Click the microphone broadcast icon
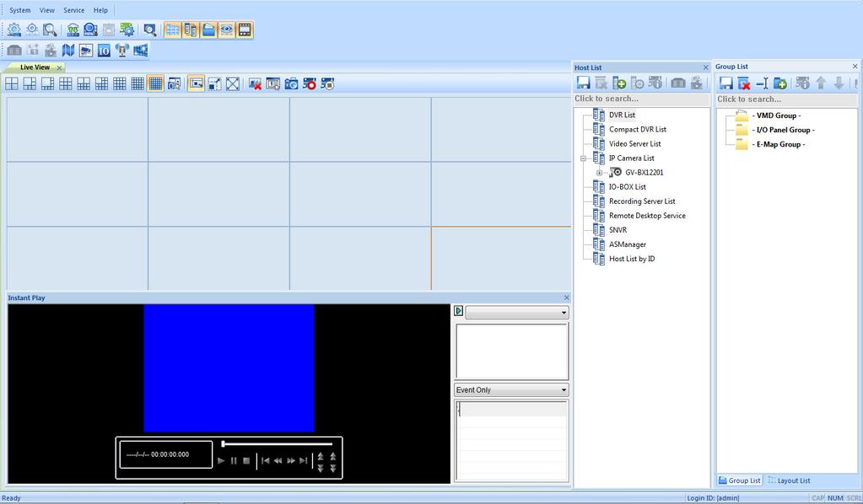Screen dimensions: 863x504 point(122,51)
